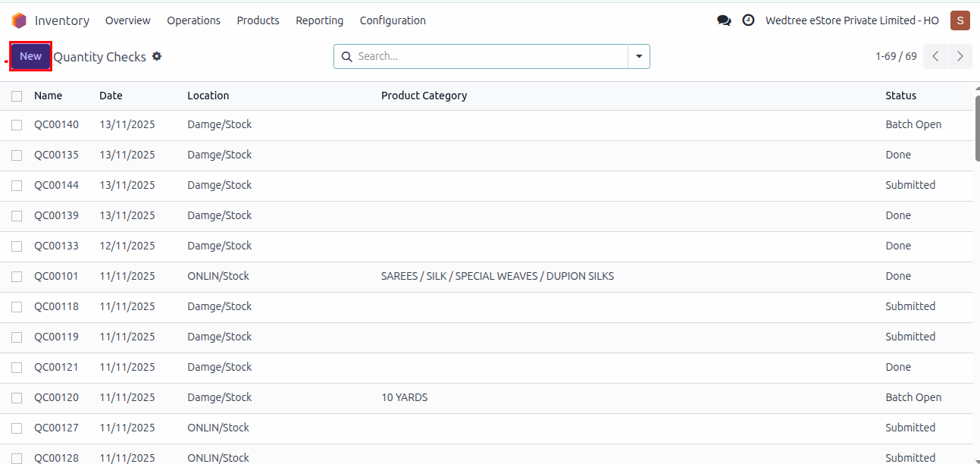
Task: Click the New button
Action: (30, 56)
